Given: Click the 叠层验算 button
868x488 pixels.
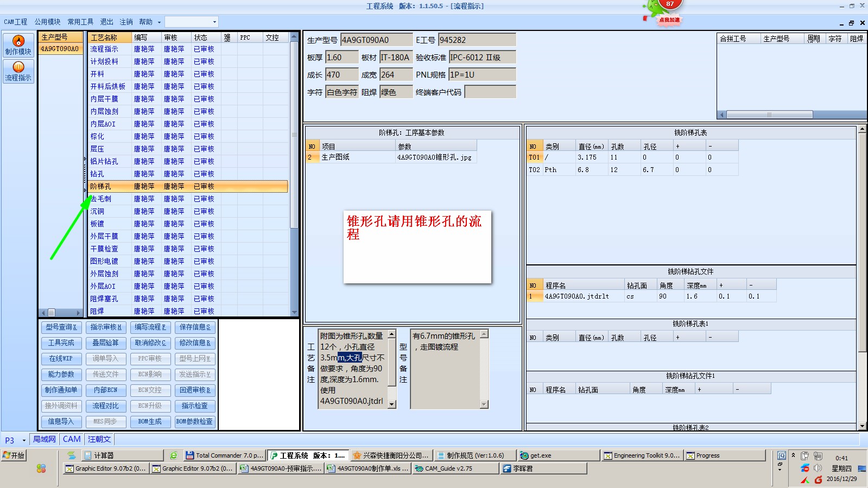Looking at the screenshot, I should tap(106, 343).
